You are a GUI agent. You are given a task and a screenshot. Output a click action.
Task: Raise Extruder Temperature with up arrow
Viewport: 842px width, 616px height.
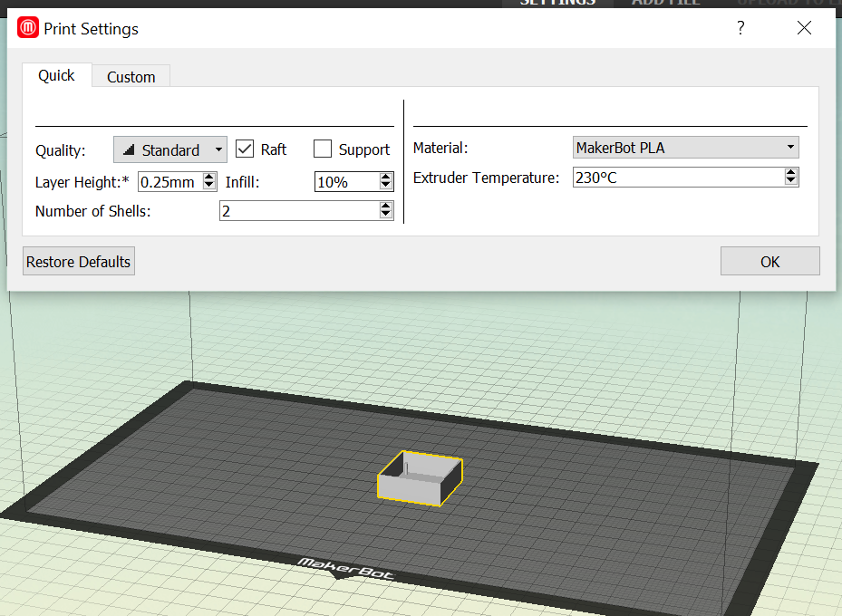tap(790, 172)
